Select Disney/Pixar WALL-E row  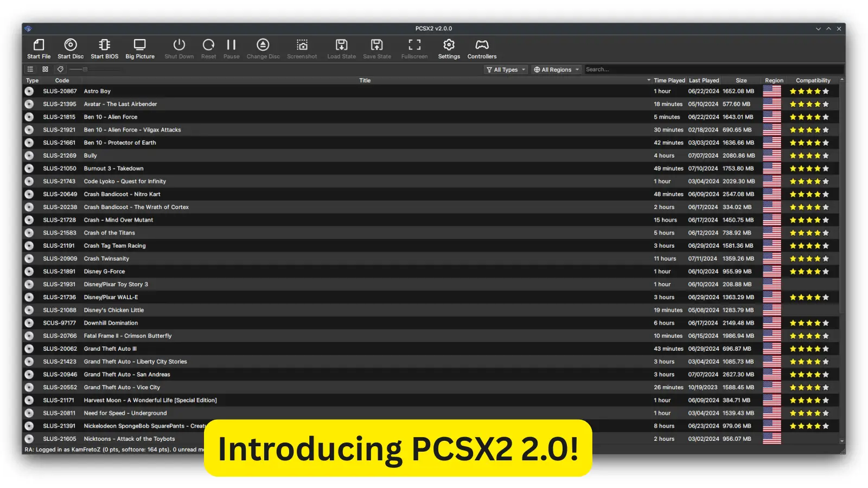(x=431, y=297)
